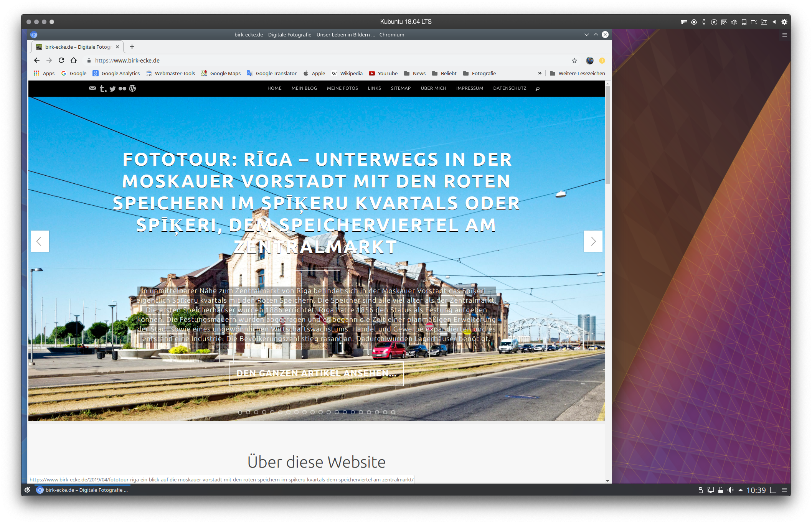Open a new tab with plus button
The width and height of the screenshot is (812, 524).
tap(132, 47)
